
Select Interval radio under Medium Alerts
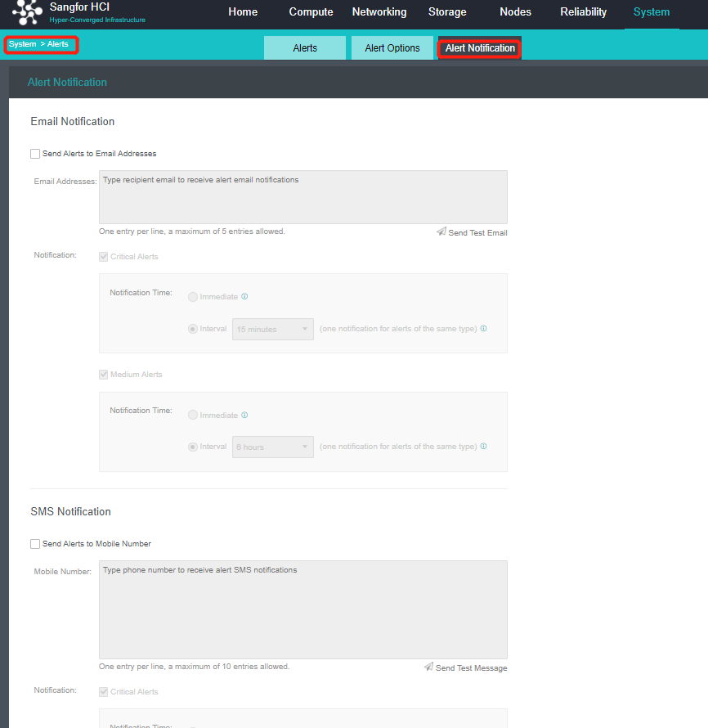coord(193,447)
